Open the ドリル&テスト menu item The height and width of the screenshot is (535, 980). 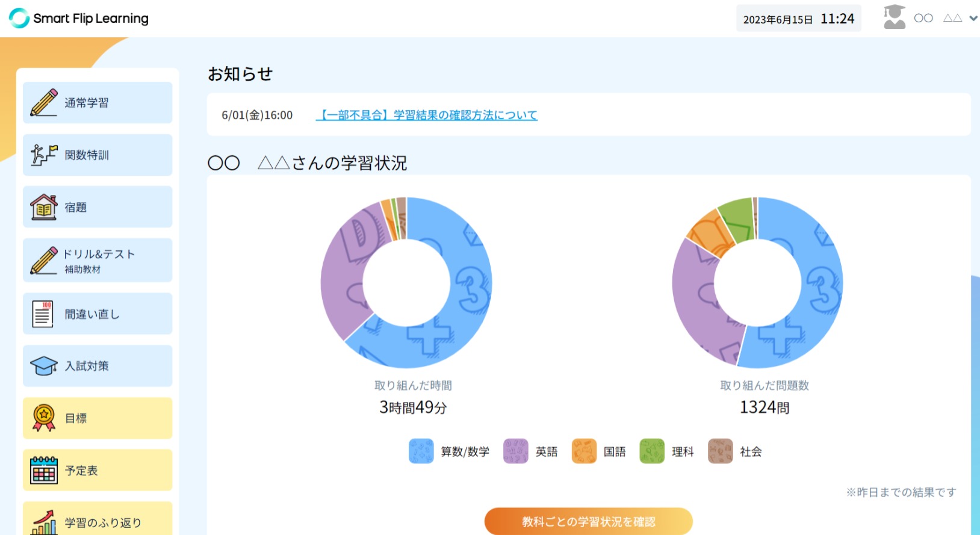click(98, 260)
